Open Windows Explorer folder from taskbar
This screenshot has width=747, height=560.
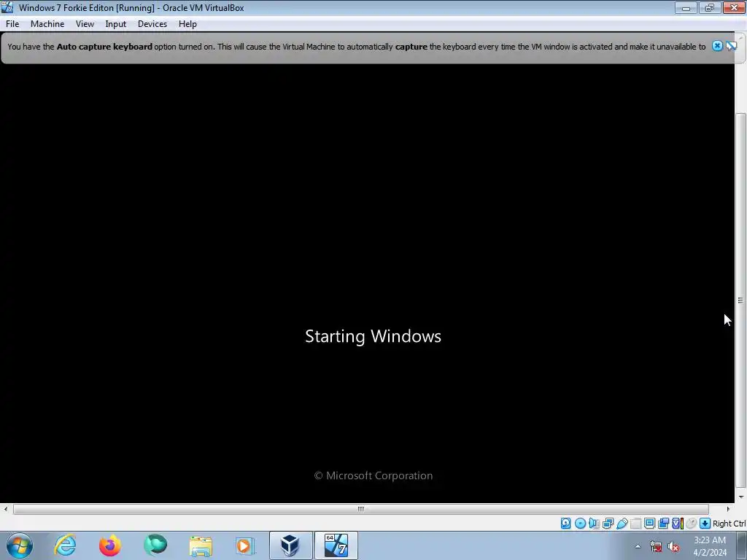(201, 545)
